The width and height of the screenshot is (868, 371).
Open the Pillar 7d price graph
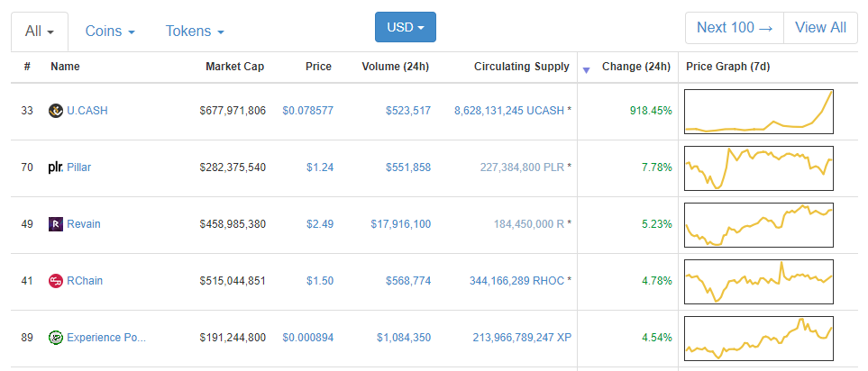tap(758, 167)
